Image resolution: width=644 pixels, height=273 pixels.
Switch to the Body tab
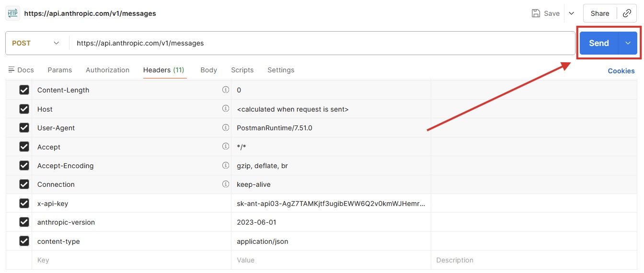click(x=208, y=70)
